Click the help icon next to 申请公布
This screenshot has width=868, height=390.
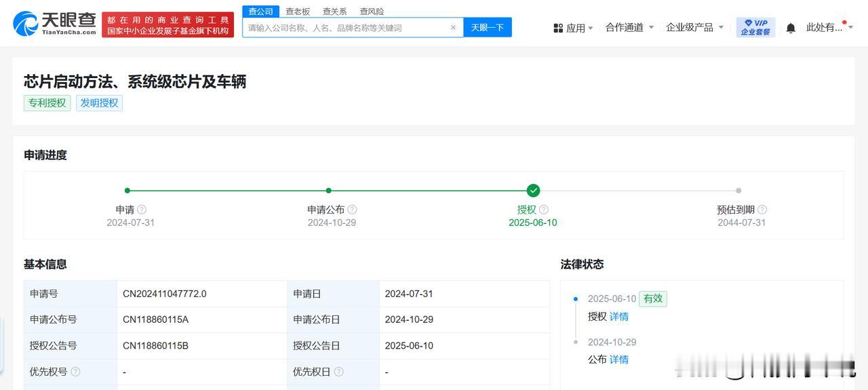point(352,210)
